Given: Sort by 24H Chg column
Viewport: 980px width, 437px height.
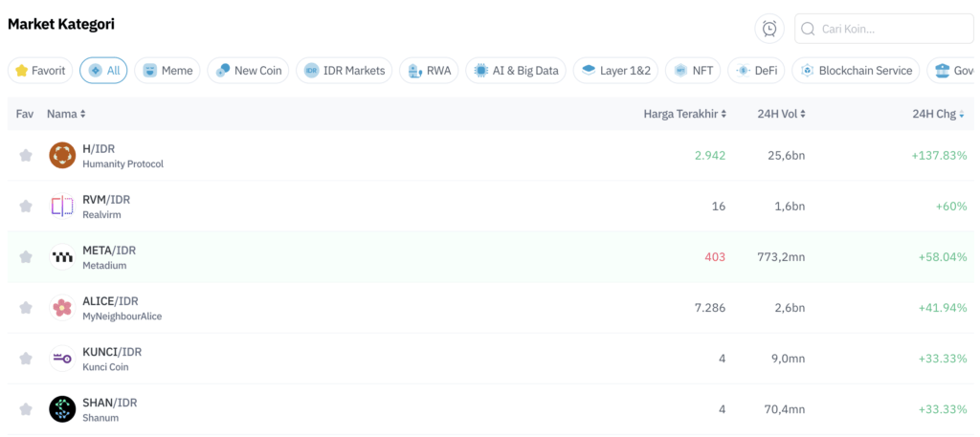Looking at the screenshot, I should coord(938,114).
